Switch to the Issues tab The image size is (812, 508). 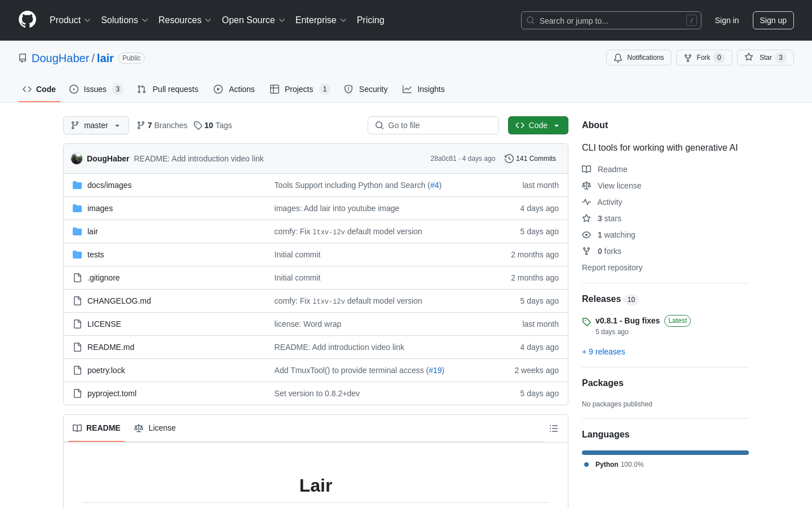coord(96,89)
